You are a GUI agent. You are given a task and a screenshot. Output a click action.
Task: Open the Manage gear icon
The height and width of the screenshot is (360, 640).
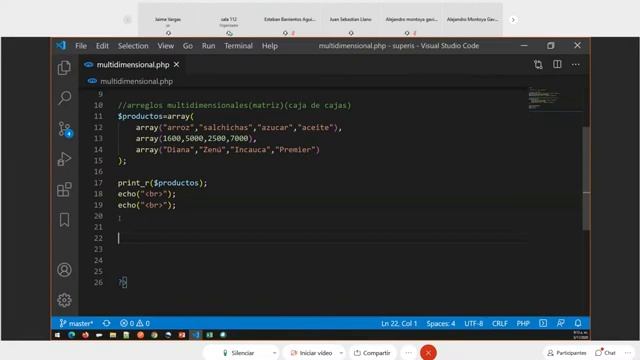(x=64, y=300)
